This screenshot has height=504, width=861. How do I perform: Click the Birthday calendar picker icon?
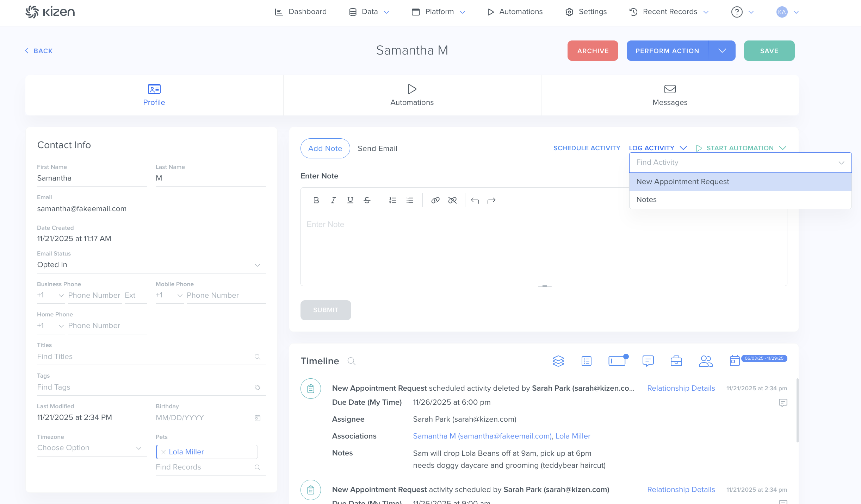click(x=258, y=418)
